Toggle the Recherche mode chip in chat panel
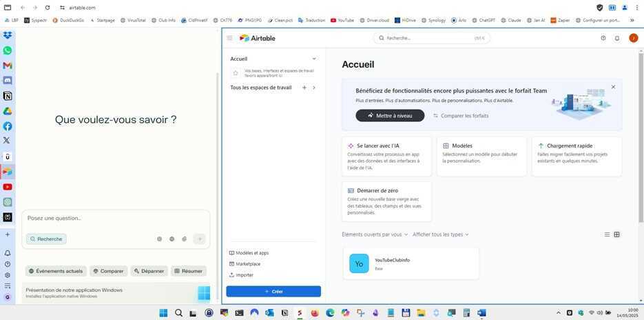The image size is (644, 320). click(x=46, y=239)
